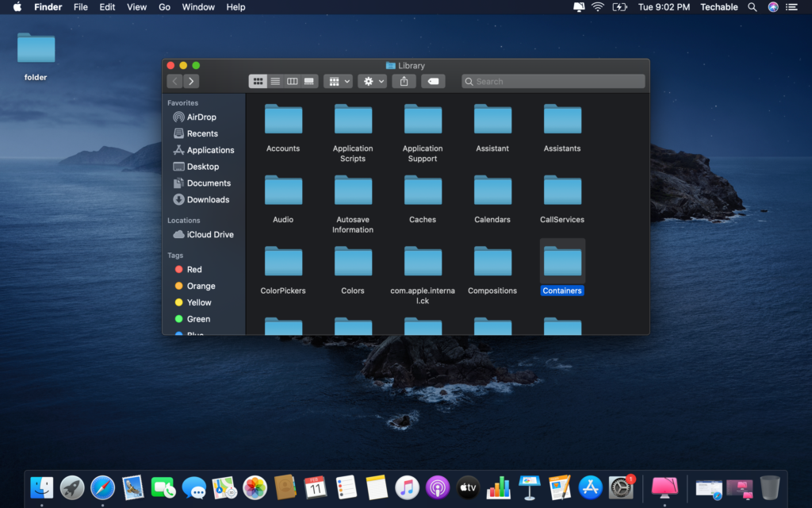The width and height of the screenshot is (812, 508).
Task: Open Spotlight search in the menu bar
Action: (753, 7)
